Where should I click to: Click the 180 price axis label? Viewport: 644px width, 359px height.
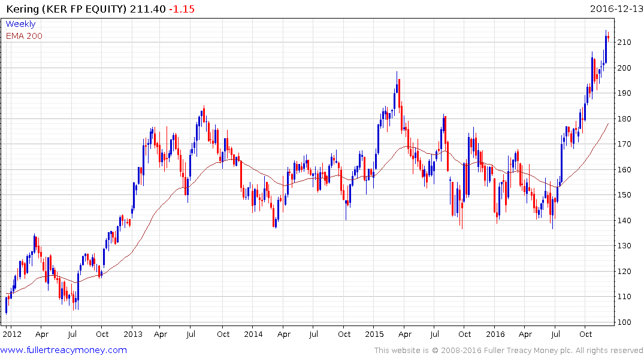624,118
